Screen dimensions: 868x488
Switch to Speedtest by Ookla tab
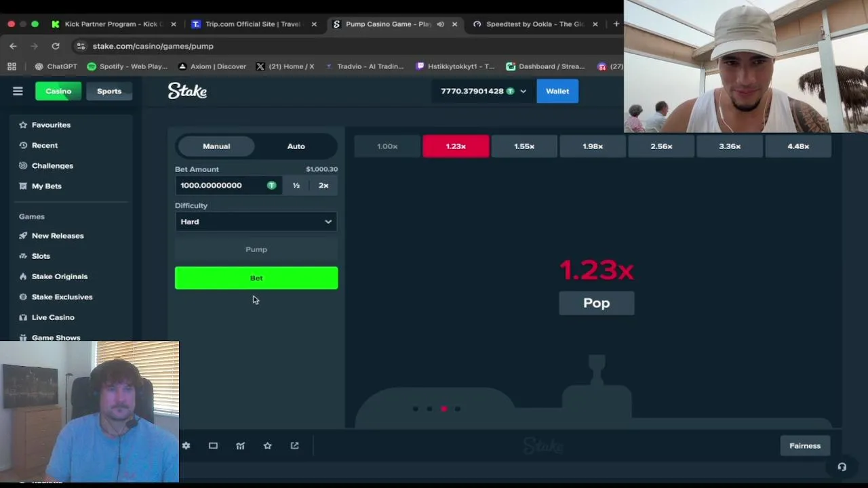point(534,24)
